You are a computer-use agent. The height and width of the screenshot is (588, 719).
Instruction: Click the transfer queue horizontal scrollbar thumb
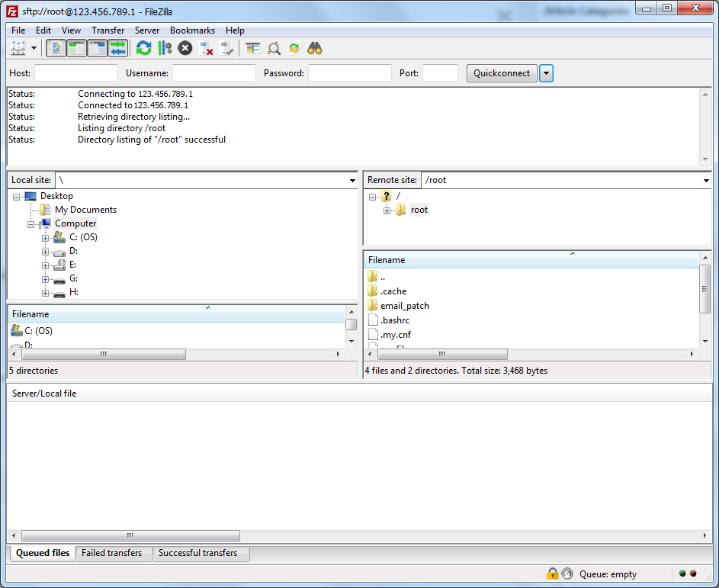tap(130, 535)
